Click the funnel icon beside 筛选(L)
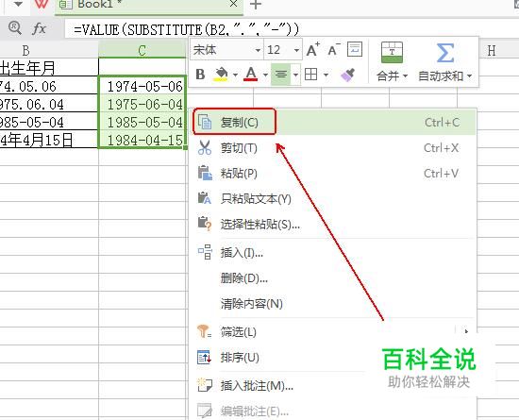The image size is (519, 420). pos(204,331)
